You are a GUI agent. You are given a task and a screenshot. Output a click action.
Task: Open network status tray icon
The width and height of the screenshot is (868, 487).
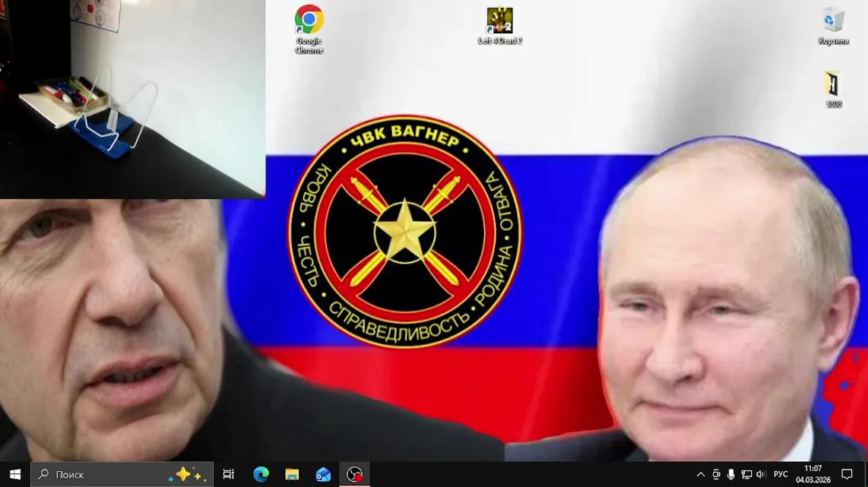(746, 474)
